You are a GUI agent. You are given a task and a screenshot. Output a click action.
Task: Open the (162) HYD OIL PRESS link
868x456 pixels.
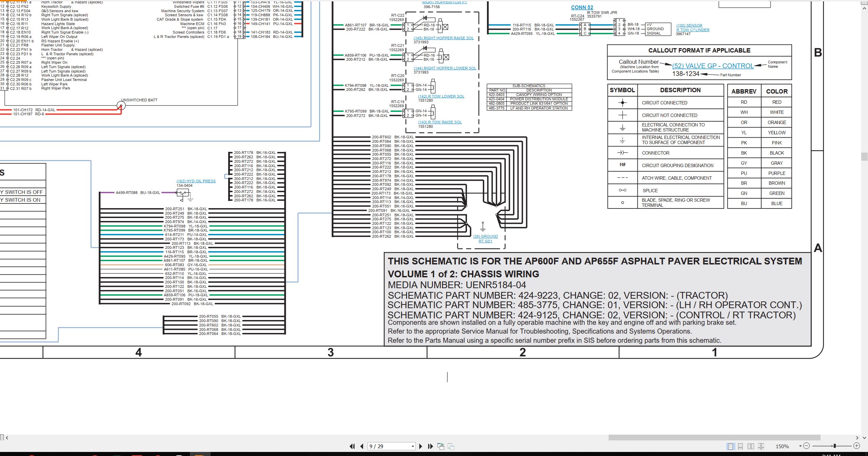(196, 181)
